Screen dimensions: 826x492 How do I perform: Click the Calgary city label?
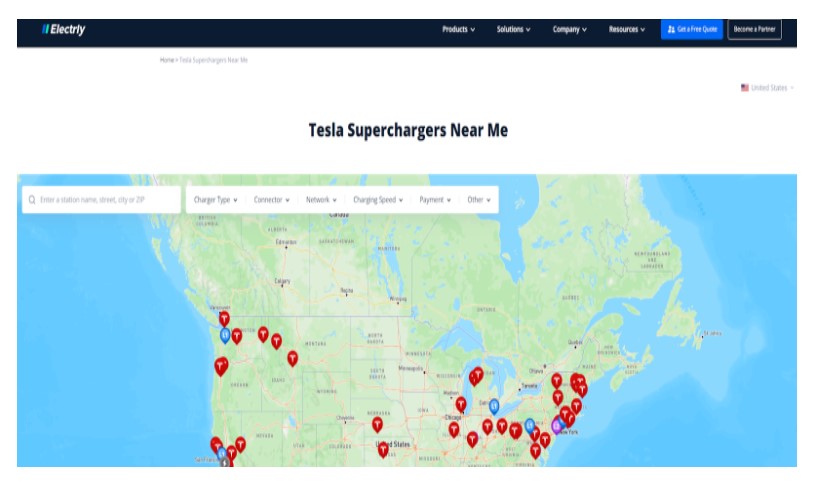coord(282,281)
